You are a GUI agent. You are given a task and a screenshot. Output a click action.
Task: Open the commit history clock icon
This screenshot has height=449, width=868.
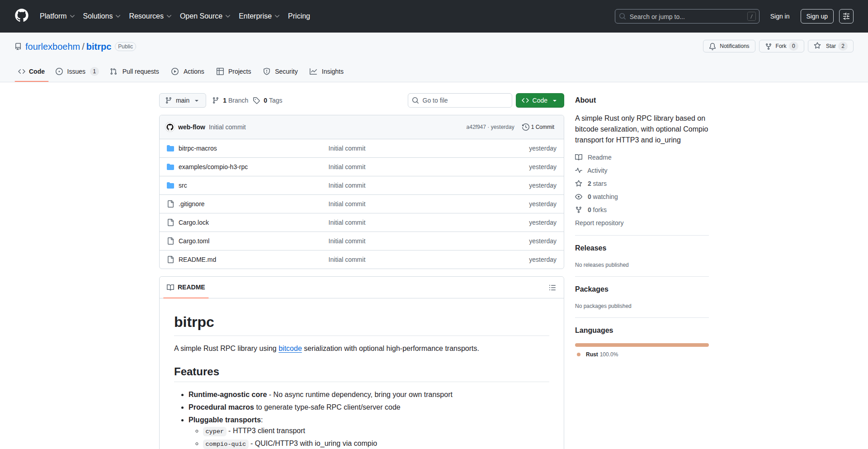coord(525,127)
